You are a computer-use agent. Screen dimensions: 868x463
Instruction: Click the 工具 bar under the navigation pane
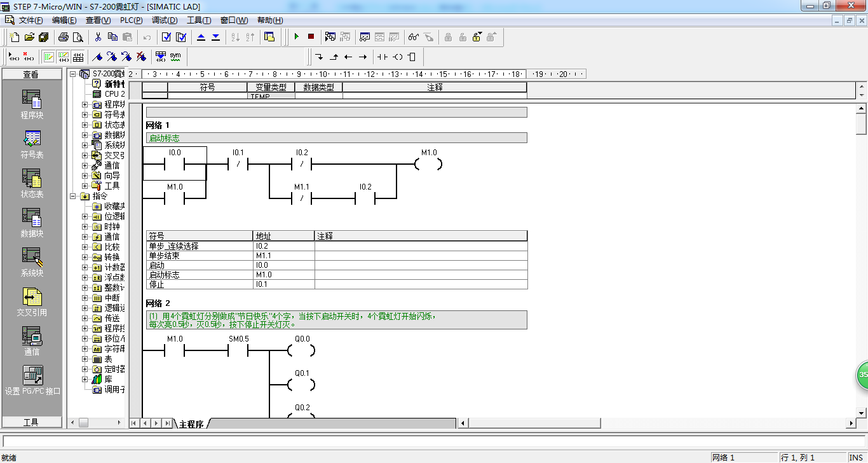click(x=32, y=422)
